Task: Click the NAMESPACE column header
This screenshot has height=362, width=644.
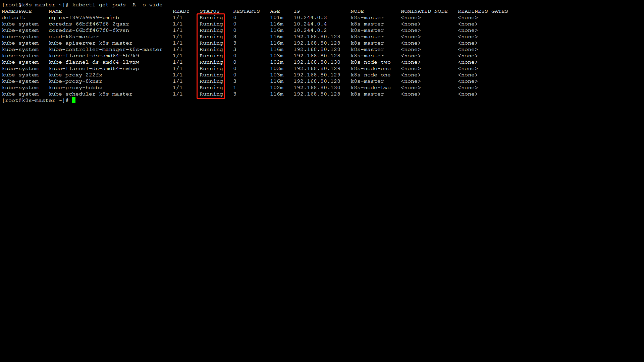Action: (17, 11)
